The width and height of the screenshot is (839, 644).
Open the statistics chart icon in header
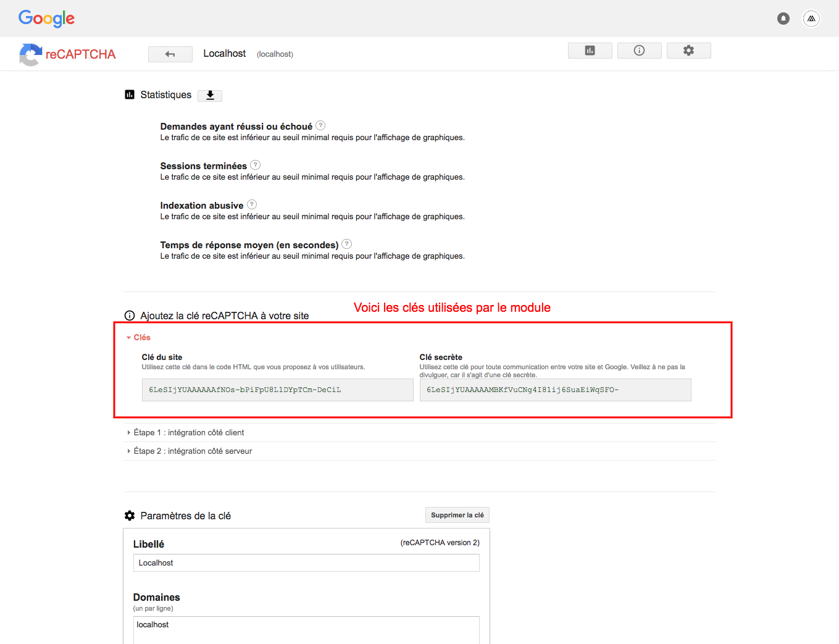pos(590,51)
